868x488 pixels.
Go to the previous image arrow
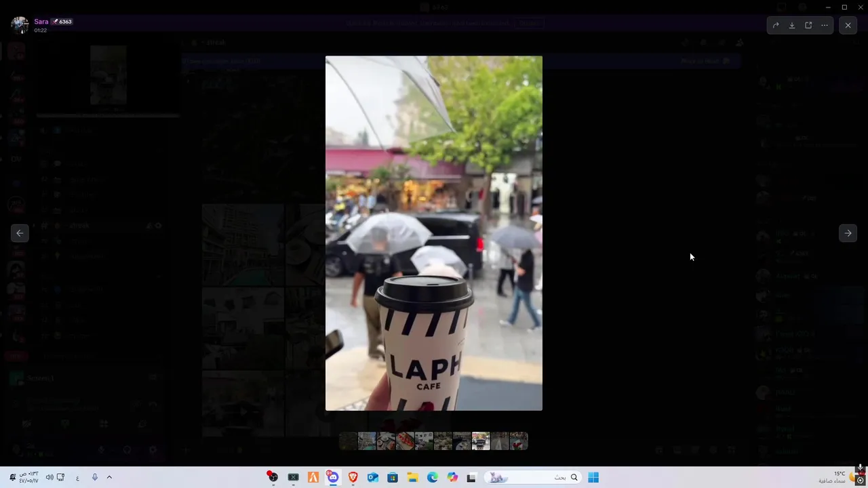tap(20, 233)
